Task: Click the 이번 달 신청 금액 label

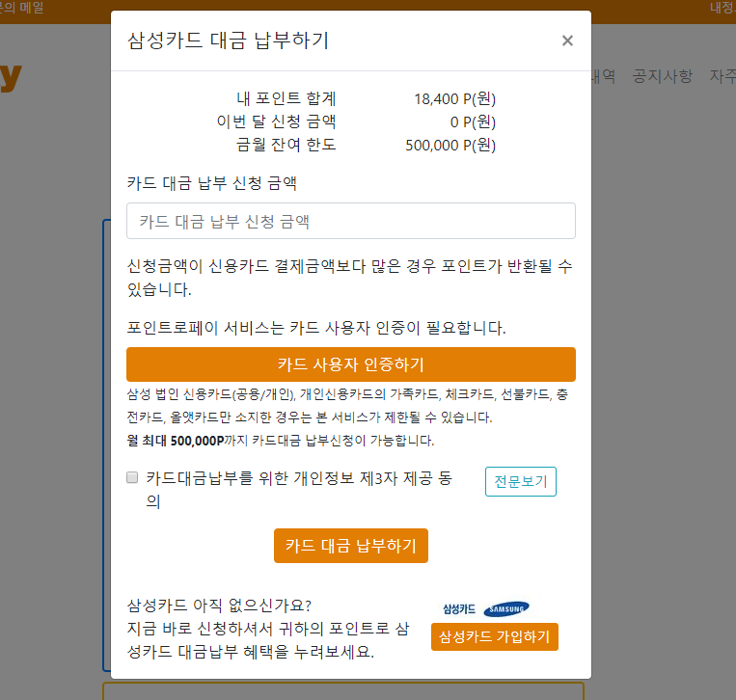Action: [x=277, y=122]
